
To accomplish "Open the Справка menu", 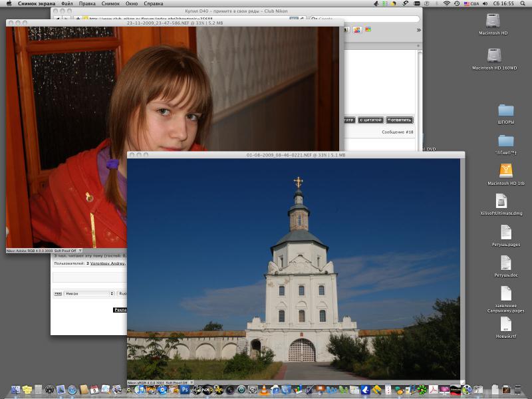I will [154, 3].
